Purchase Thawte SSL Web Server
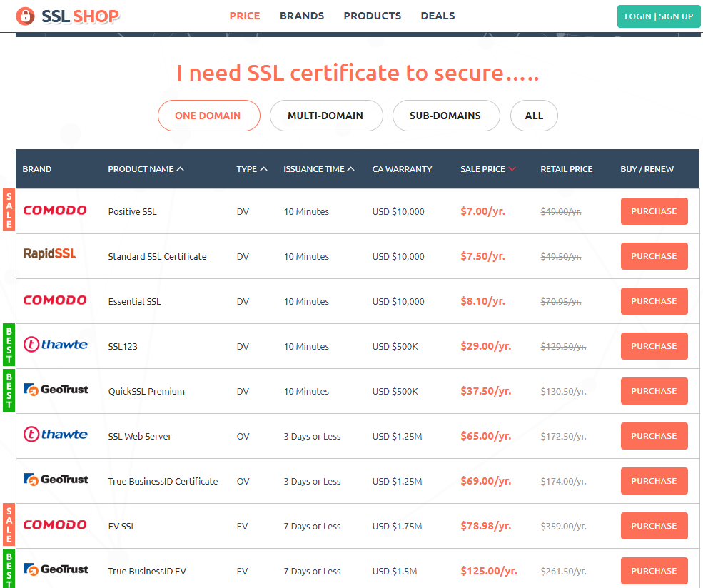 (x=654, y=436)
